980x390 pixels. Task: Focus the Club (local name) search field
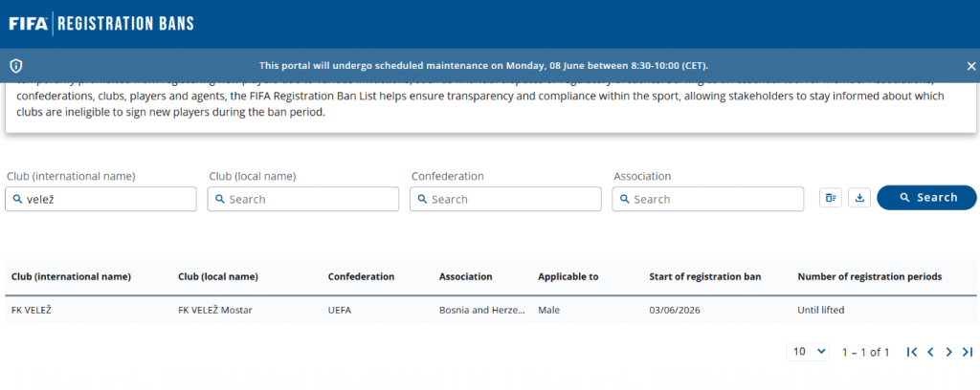(x=303, y=199)
